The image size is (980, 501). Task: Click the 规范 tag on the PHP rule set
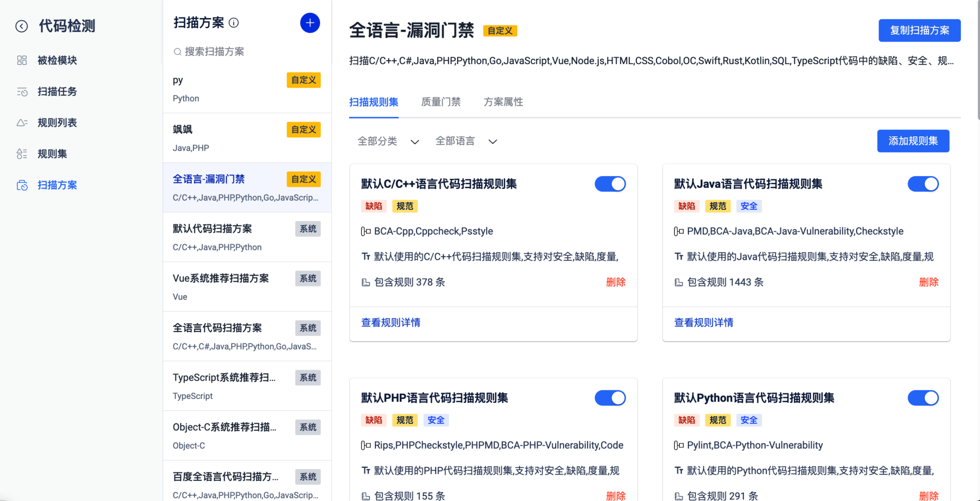[405, 420]
